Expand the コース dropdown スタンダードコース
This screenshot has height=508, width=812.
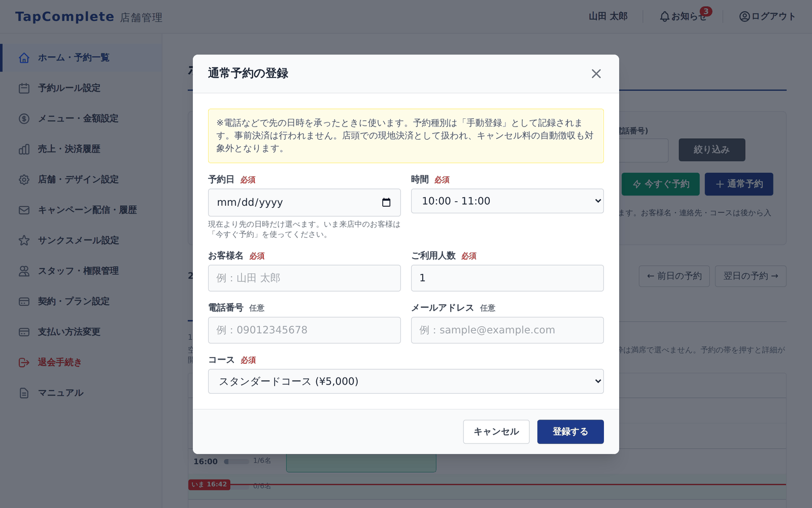(406, 382)
